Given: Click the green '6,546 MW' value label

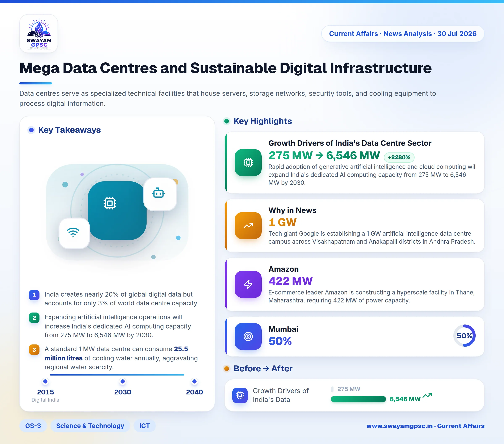Looking at the screenshot, I should point(405,399).
